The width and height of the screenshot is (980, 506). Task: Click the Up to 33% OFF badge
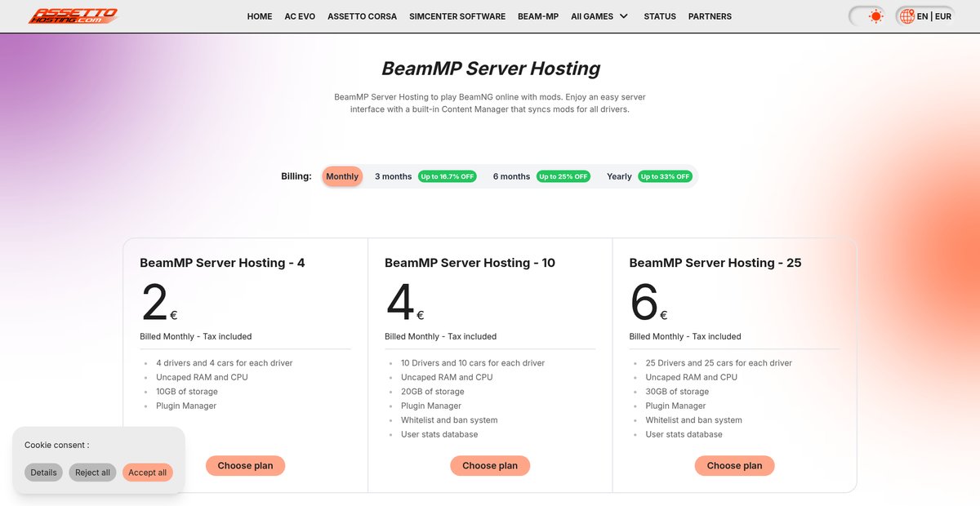coord(666,176)
